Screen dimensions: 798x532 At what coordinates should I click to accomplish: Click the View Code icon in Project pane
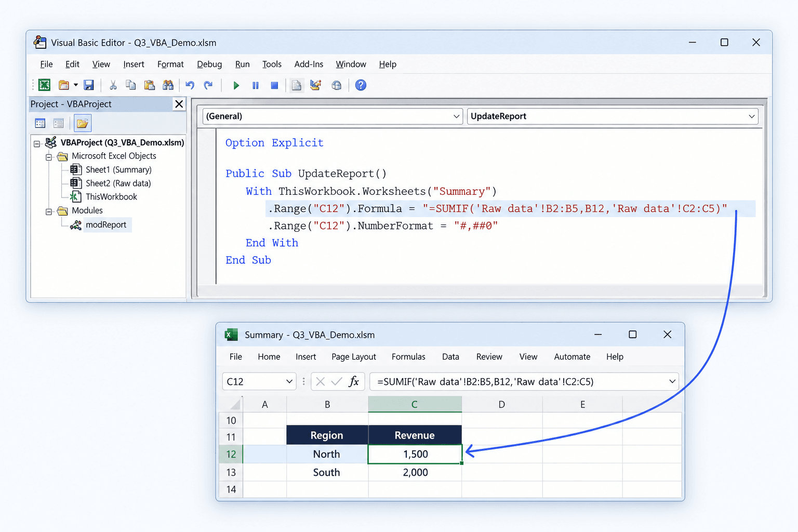pos(40,124)
